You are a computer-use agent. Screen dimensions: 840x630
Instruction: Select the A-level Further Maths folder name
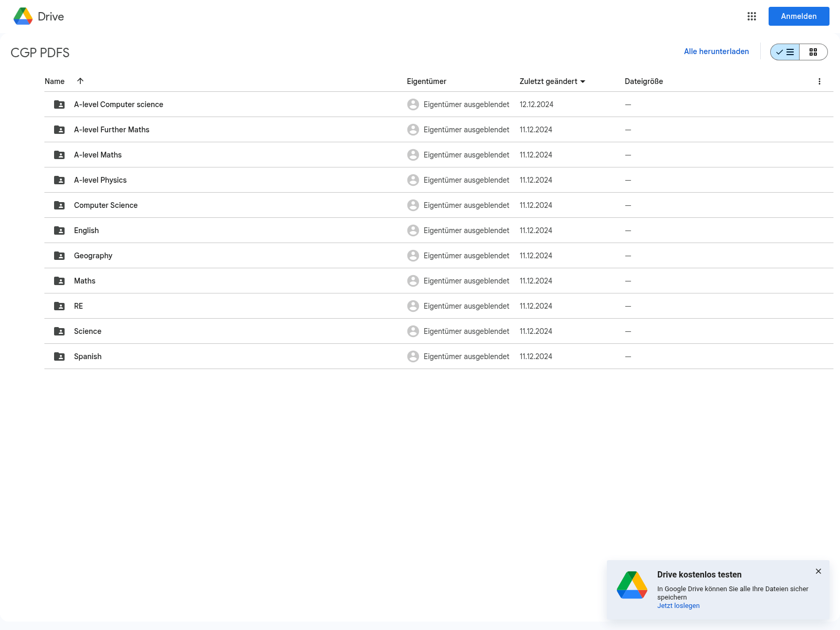(x=112, y=130)
